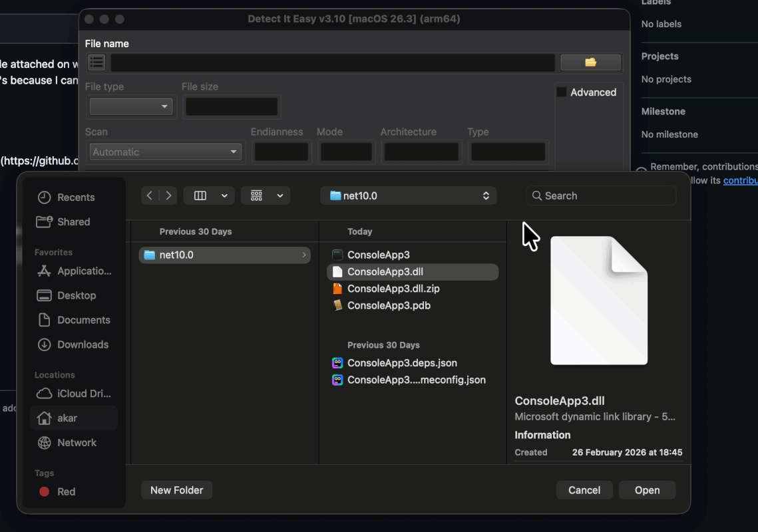This screenshot has height=532, width=758.
Task: Click the ConsoleApp3.dll.zip orange archive icon
Action: tap(337, 289)
